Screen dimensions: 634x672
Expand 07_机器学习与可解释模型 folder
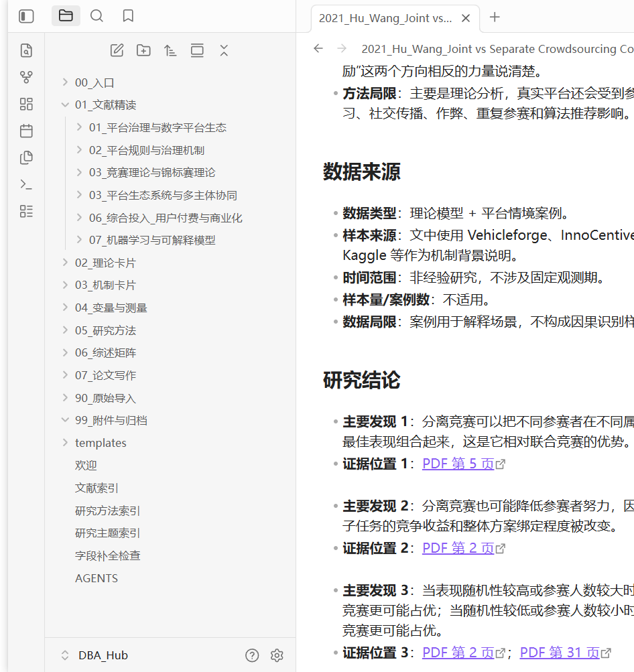pyautogui.click(x=79, y=240)
